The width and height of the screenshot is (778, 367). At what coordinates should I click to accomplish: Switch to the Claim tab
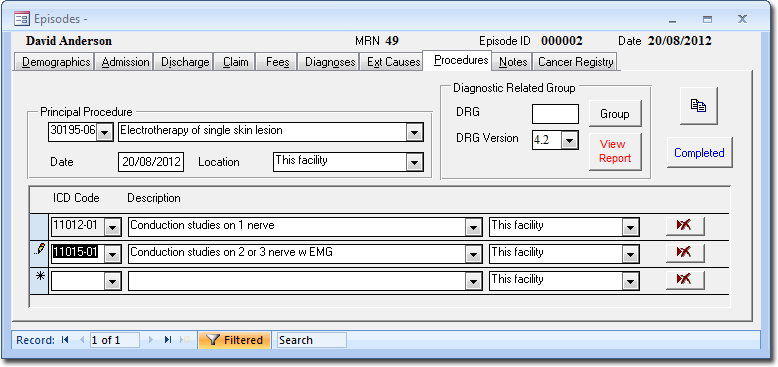pos(236,62)
